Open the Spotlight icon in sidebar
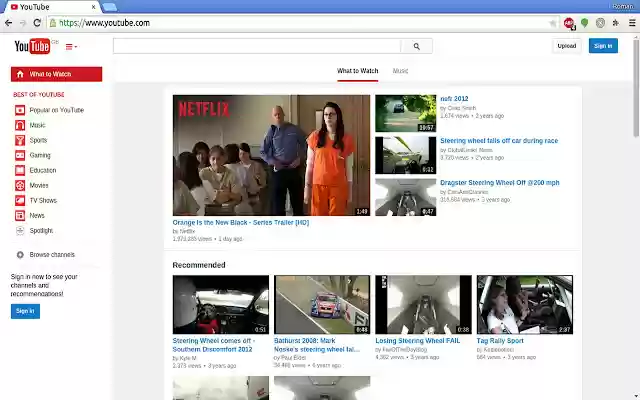Image resolution: width=640 pixels, height=400 pixels. (20, 231)
